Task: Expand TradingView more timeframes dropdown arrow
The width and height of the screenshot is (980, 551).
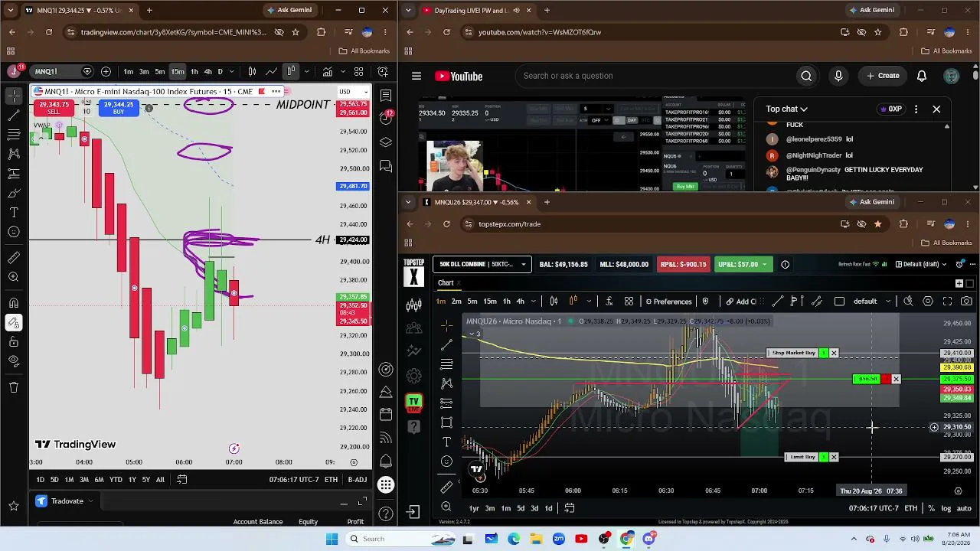Action: (232, 72)
